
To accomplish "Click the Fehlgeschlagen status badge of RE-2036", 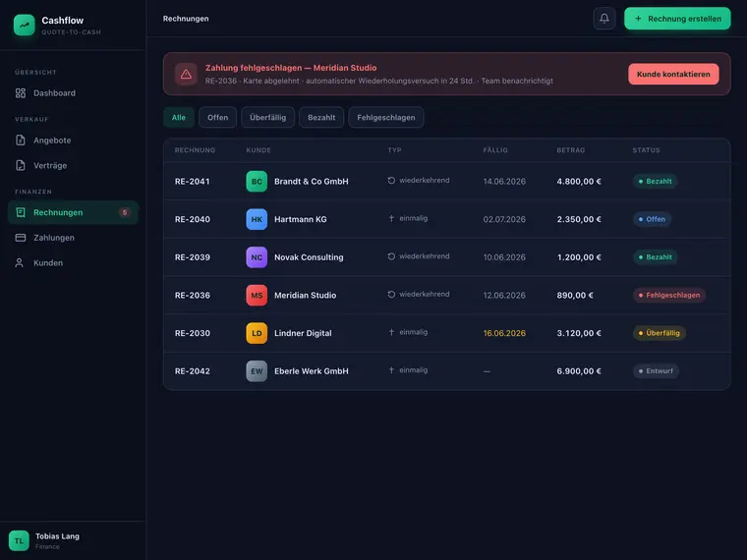I will (669, 296).
